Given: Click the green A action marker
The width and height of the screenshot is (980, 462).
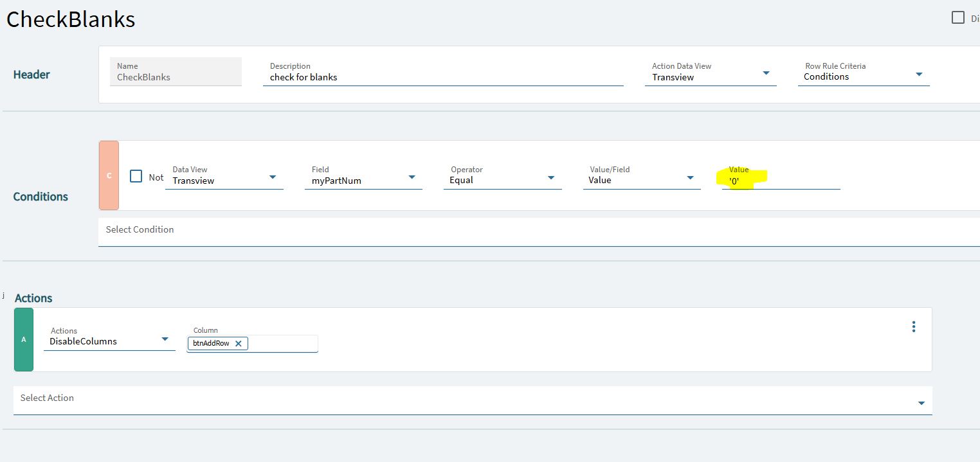Looking at the screenshot, I should [24, 339].
